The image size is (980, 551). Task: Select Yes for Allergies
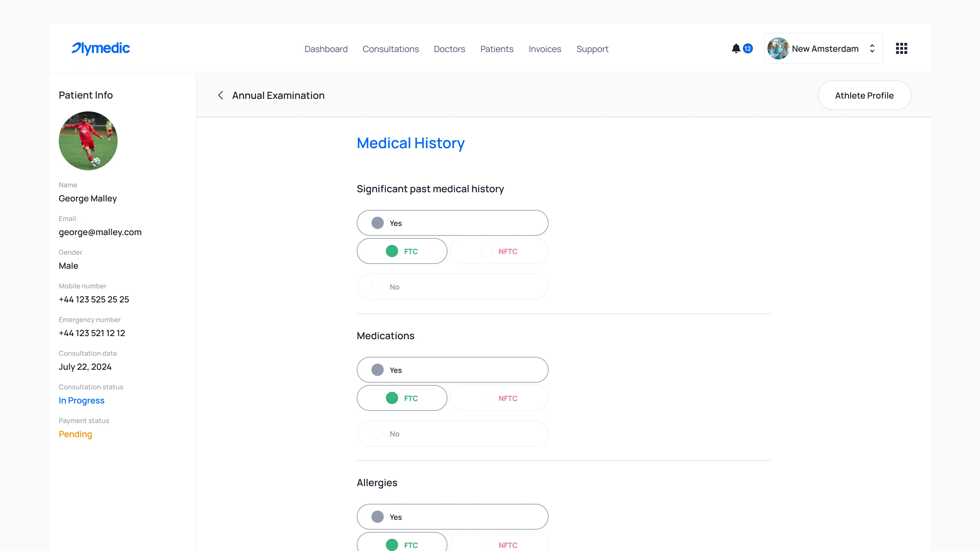point(452,516)
